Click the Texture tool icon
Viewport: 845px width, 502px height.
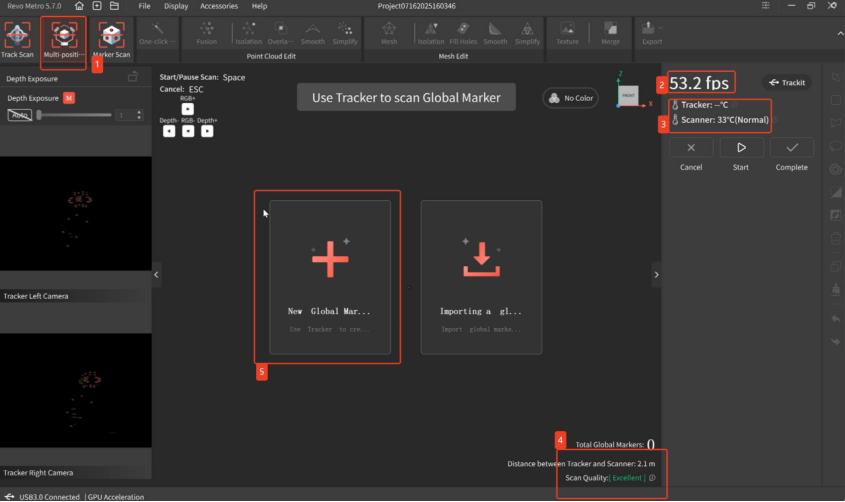(x=567, y=34)
